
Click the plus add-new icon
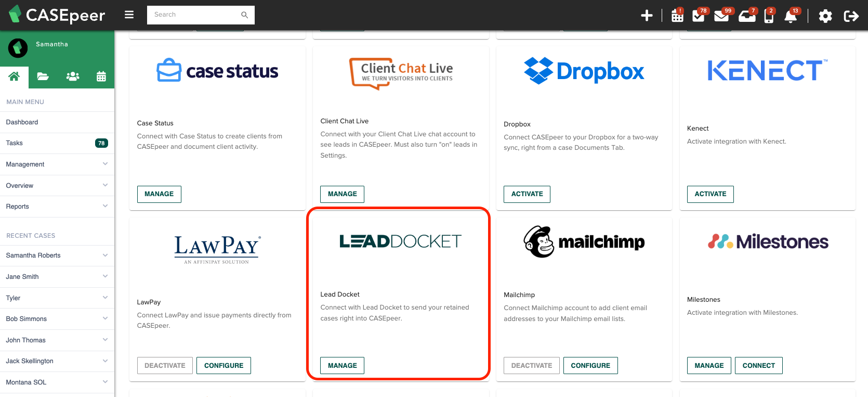click(x=647, y=16)
